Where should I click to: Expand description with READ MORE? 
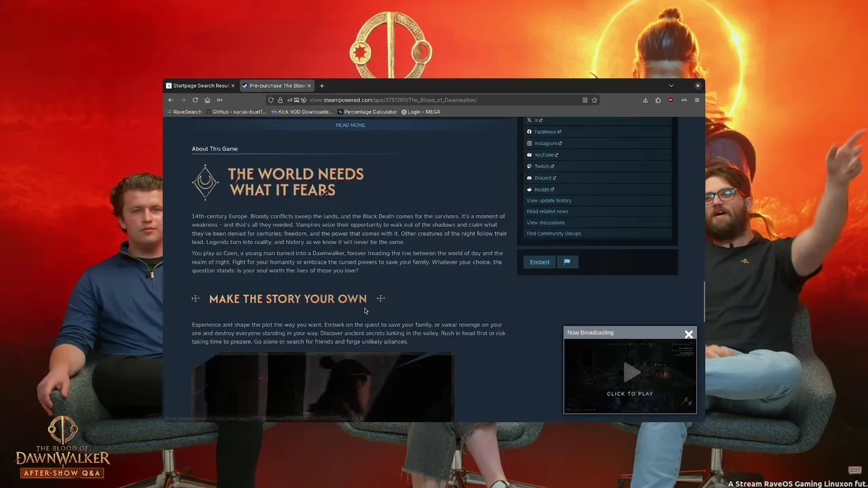pyautogui.click(x=351, y=125)
